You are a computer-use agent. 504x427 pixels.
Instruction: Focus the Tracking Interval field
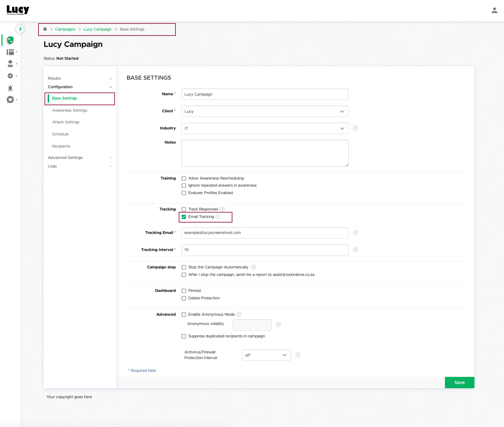point(265,250)
